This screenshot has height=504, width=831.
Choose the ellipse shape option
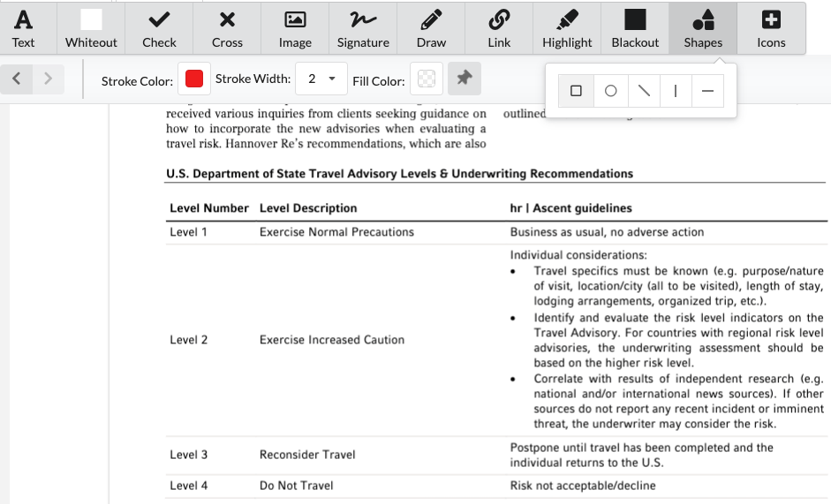[x=610, y=91]
